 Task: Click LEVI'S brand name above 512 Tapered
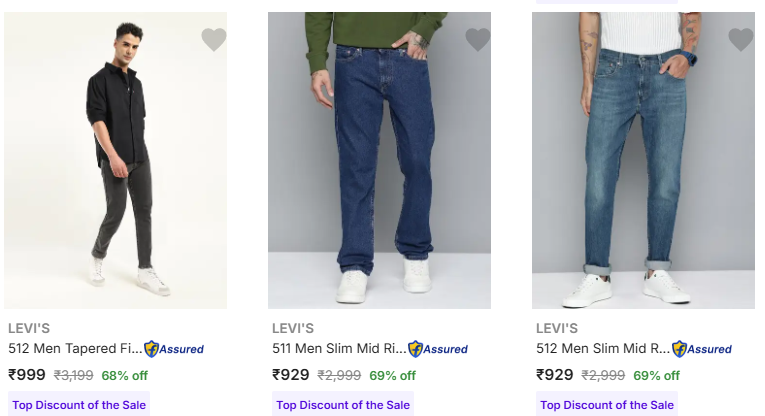[29, 328]
